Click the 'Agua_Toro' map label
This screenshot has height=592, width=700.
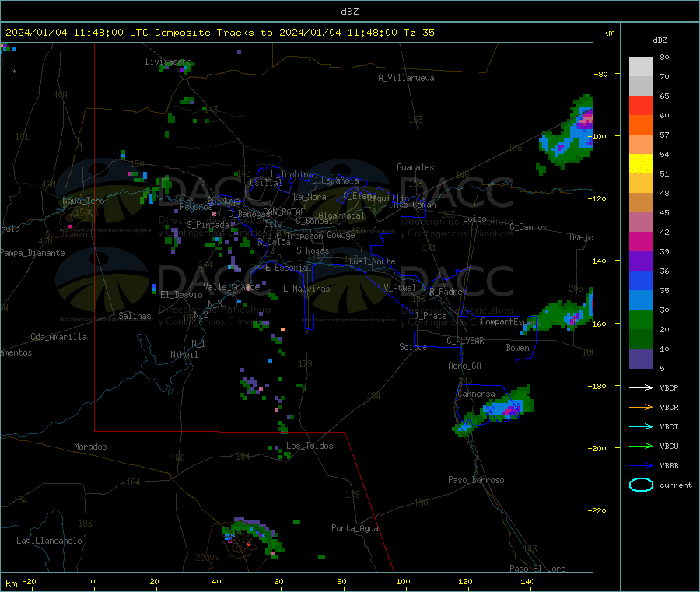click(83, 201)
